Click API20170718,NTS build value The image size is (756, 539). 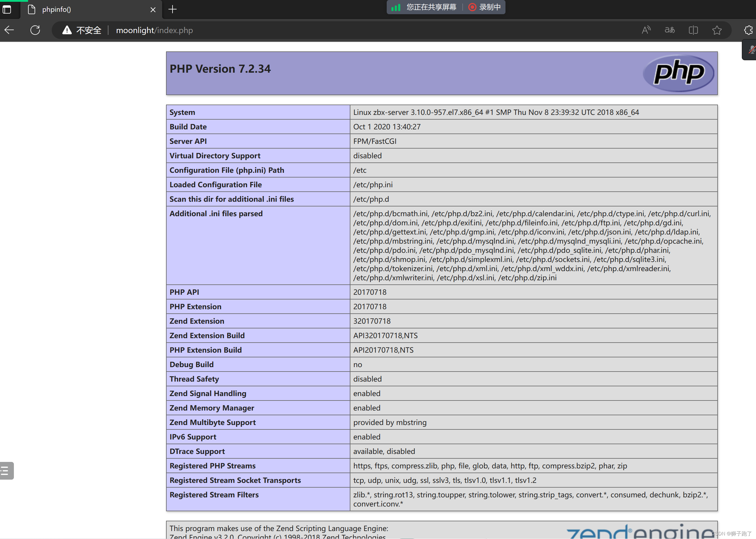[383, 350]
